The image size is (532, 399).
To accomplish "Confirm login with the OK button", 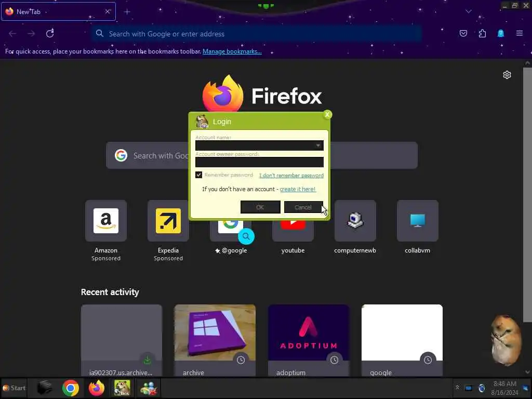I will (x=260, y=207).
